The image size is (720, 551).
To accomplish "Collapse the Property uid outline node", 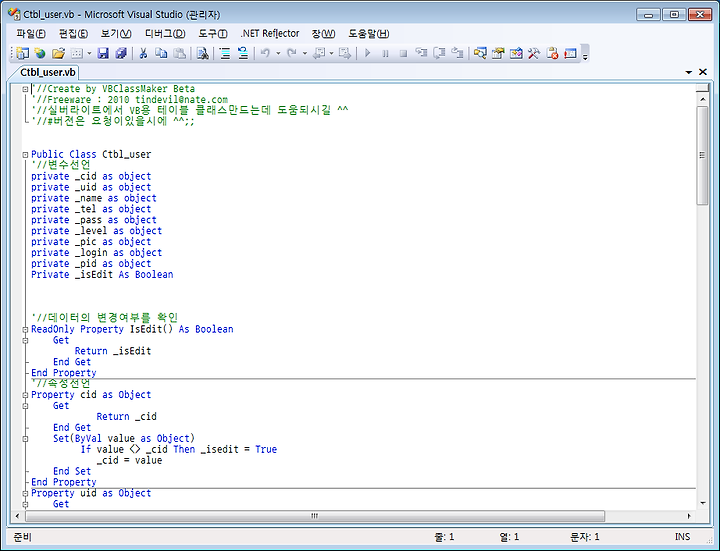I will click(25, 493).
